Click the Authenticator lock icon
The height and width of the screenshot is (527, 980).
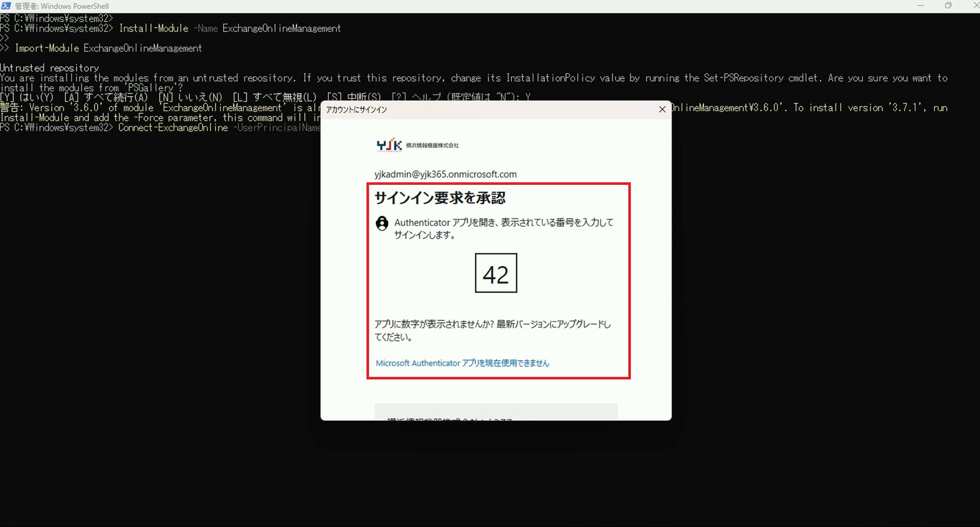point(382,224)
